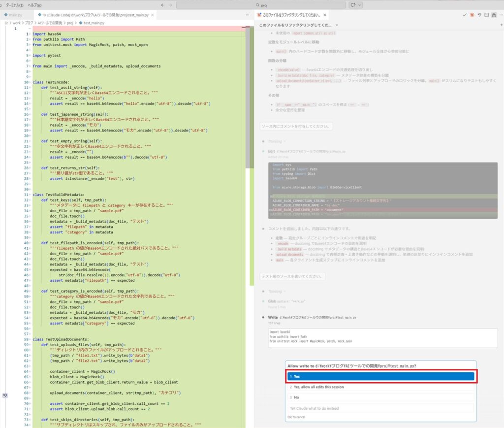
Task: Click the revert arrow icon in editor toolbar
Action: (479, 15)
